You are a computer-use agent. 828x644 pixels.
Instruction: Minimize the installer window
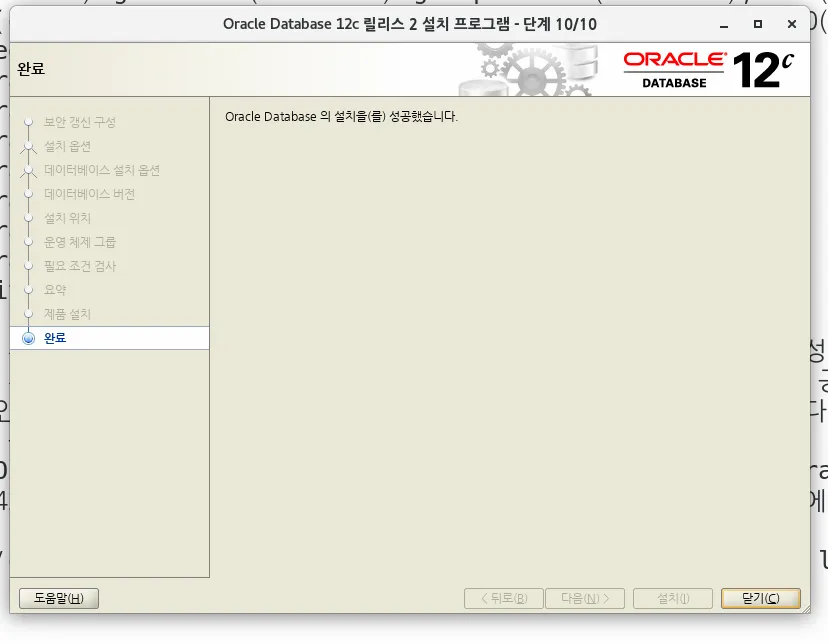tap(724, 24)
